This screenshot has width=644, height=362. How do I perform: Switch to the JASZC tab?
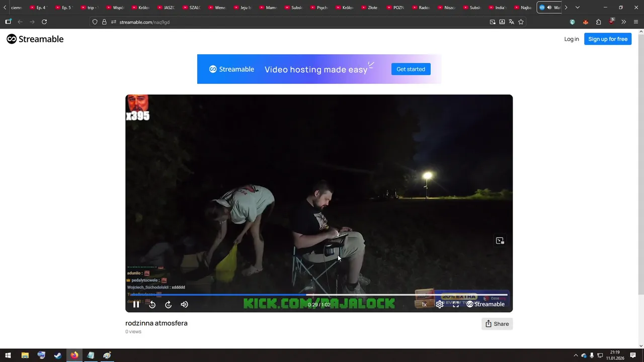coord(167,8)
